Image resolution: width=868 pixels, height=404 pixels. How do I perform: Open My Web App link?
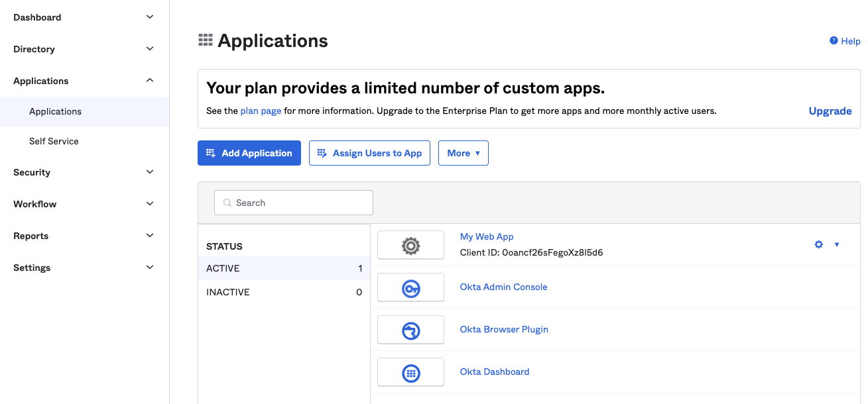coord(487,236)
